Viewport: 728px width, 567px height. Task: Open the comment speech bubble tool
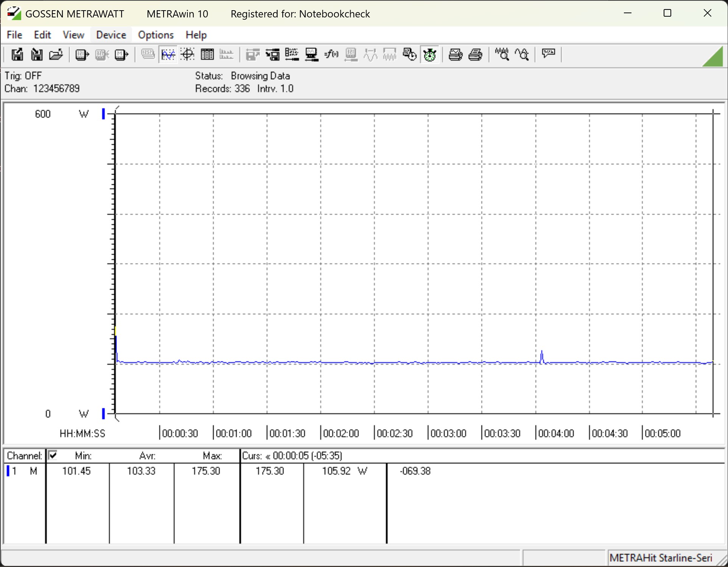click(548, 53)
